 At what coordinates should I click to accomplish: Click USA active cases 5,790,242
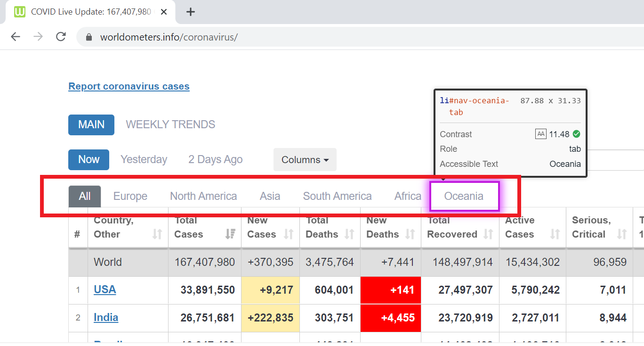(x=536, y=290)
